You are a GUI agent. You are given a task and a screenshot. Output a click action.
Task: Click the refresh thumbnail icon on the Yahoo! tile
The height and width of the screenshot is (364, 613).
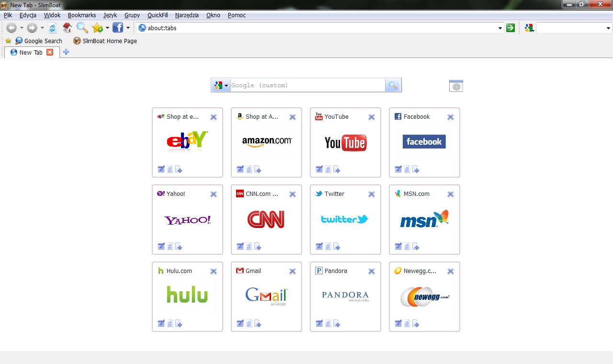[170, 246]
